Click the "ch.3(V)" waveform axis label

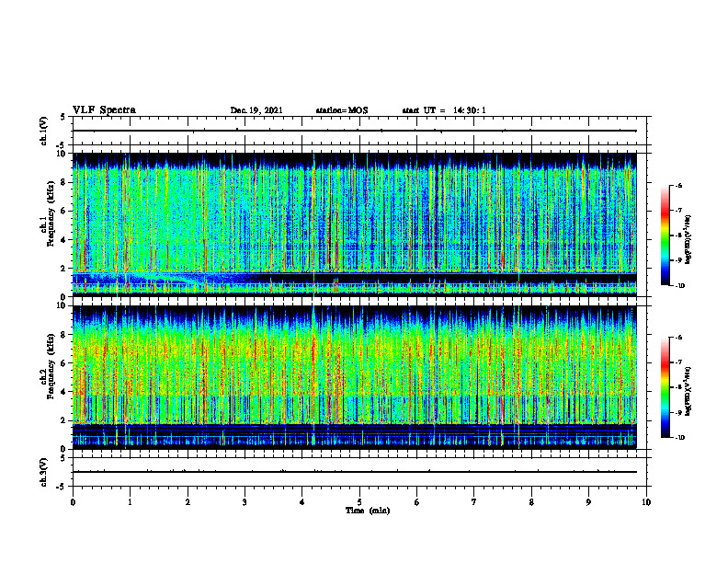coord(43,472)
